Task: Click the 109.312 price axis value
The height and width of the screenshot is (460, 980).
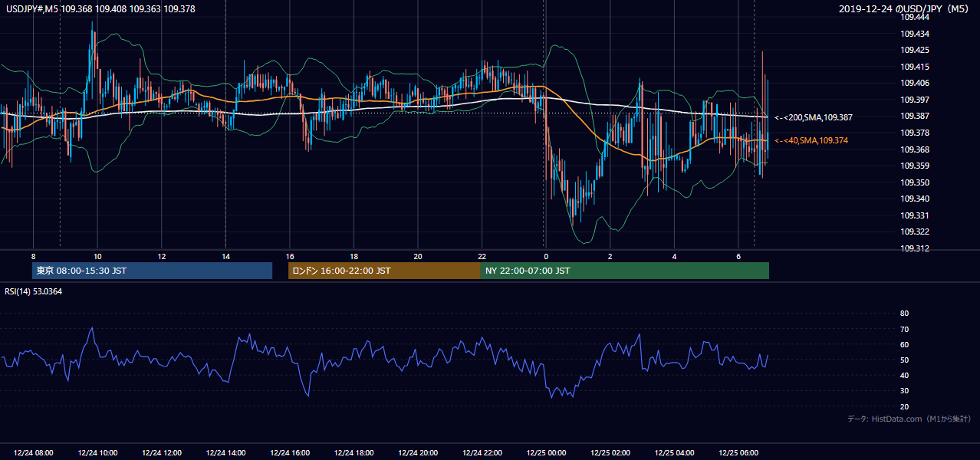Action: (x=915, y=248)
